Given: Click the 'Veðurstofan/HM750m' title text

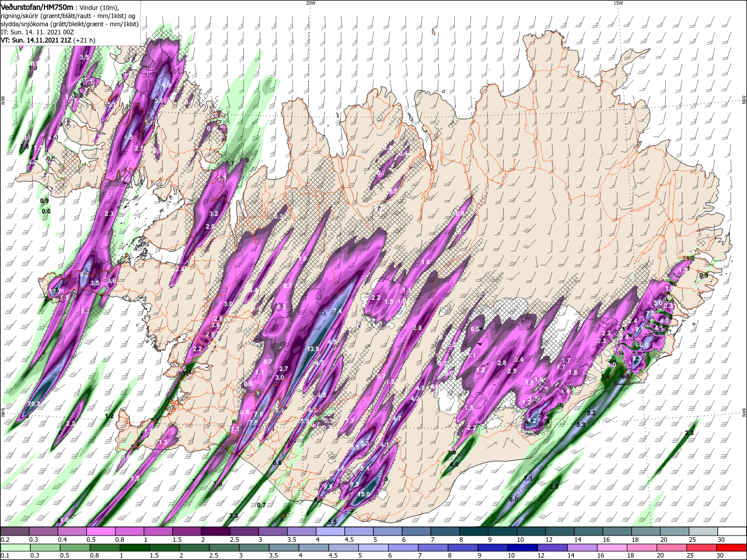Looking at the screenshot, I should coord(37,6).
